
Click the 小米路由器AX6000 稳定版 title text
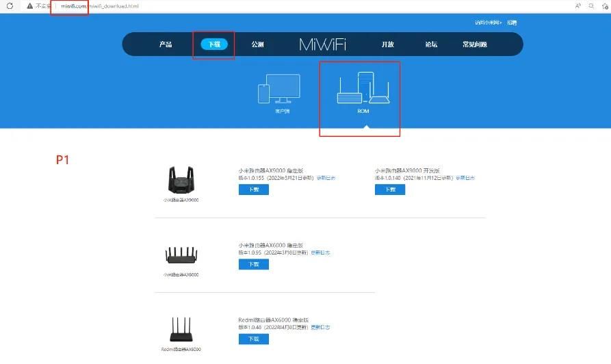[271, 246]
